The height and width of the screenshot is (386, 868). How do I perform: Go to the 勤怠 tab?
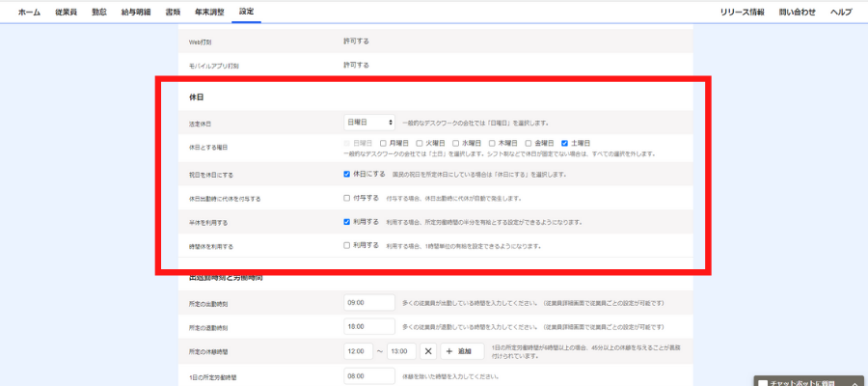point(99,12)
